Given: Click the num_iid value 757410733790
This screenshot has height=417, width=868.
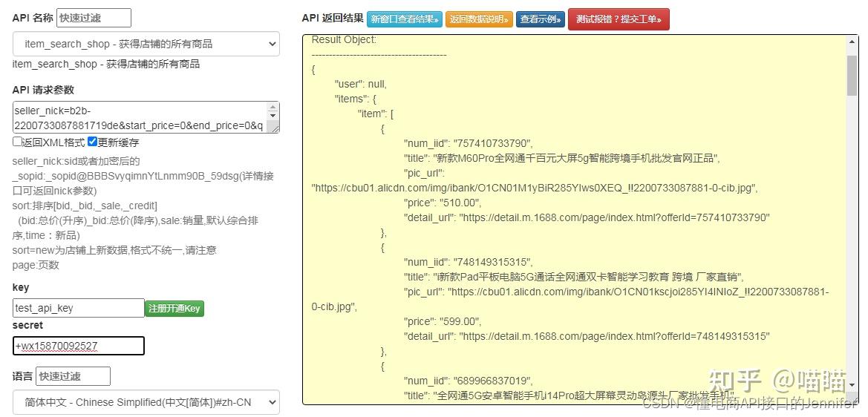Looking at the screenshot, I should 493,144.
